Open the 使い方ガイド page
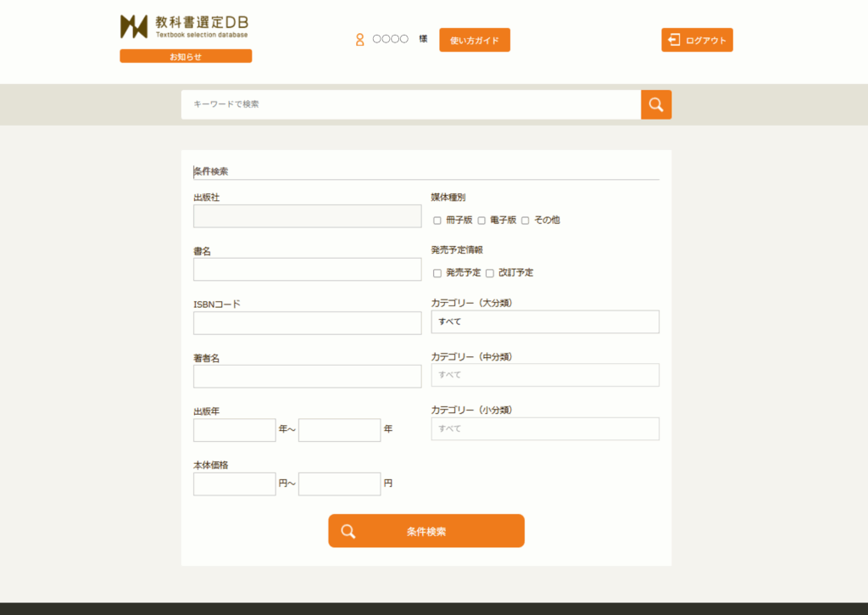 (x=474, y=39)
